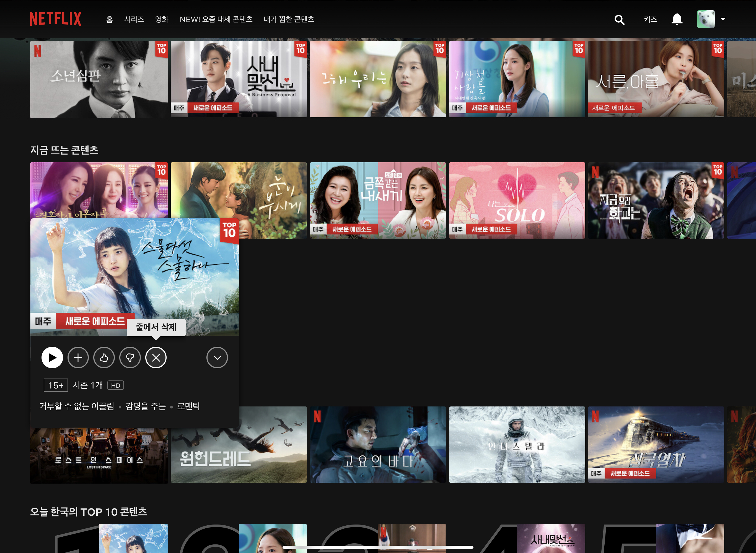Play 스물다섯 스물하나 with play button
Screen dimensions: 756x553
point(52,358)
